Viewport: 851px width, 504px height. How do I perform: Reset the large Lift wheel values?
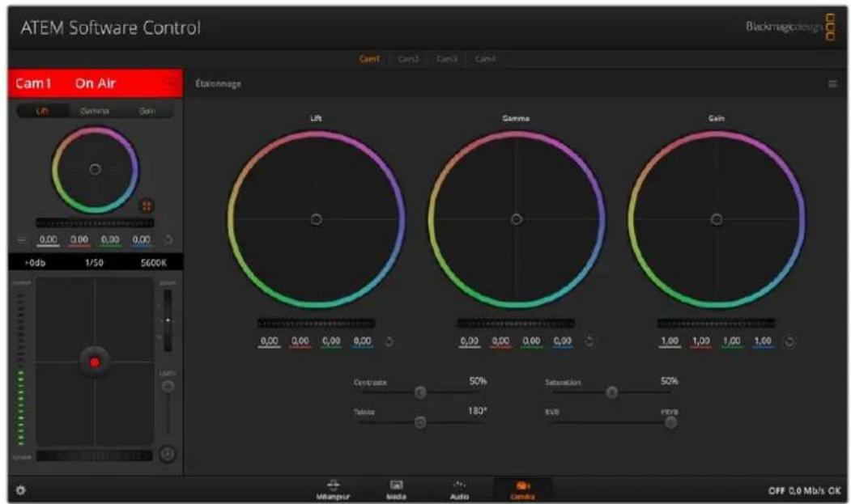(x=389, y=341)
